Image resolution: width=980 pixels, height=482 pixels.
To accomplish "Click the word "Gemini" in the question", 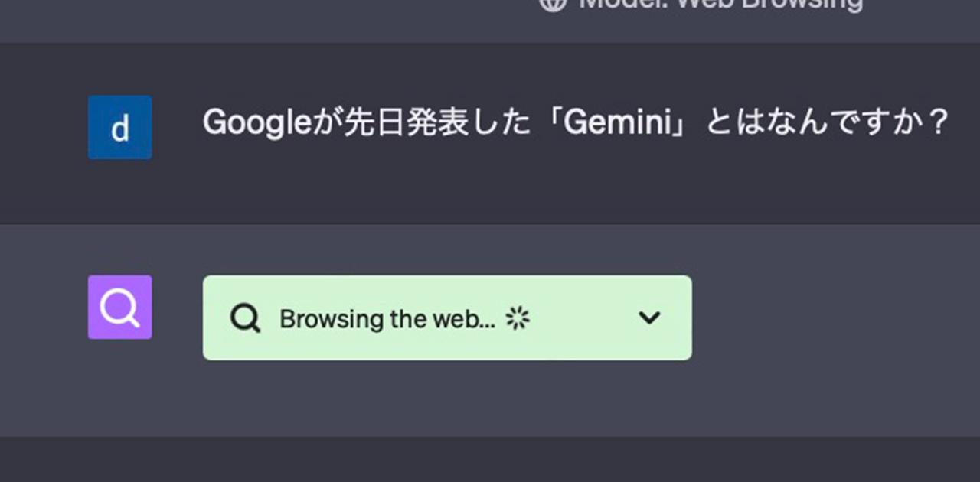I will pyautogui.click(x=614, y=122).
